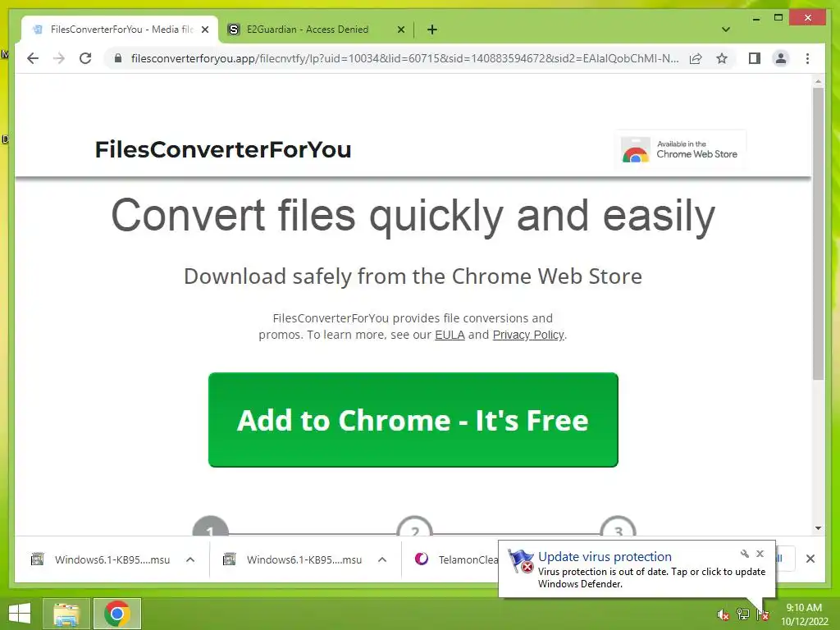Open Action Center flag tray icon
The height and width of the screenshot is (630, 840).
[763, 614]
